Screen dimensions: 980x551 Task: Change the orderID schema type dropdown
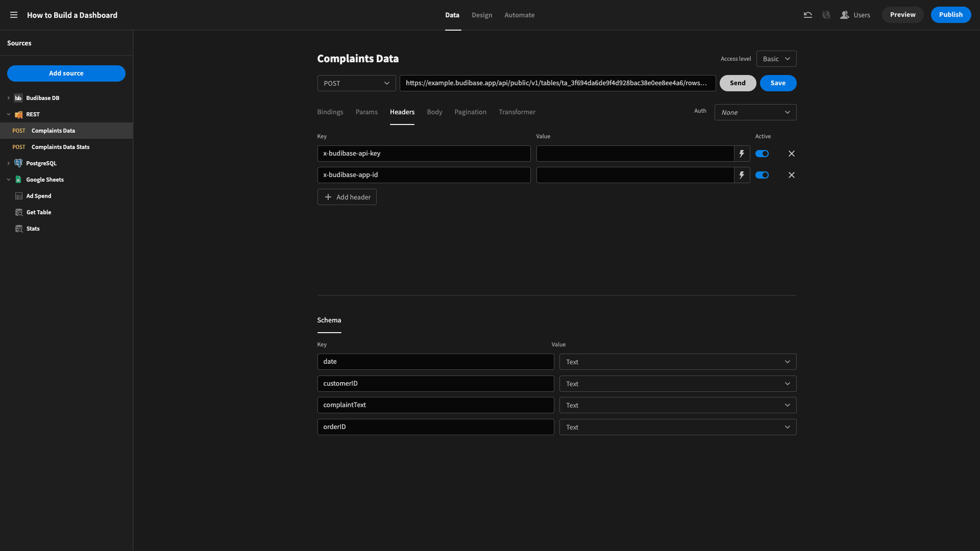click(x=677, y=427)
